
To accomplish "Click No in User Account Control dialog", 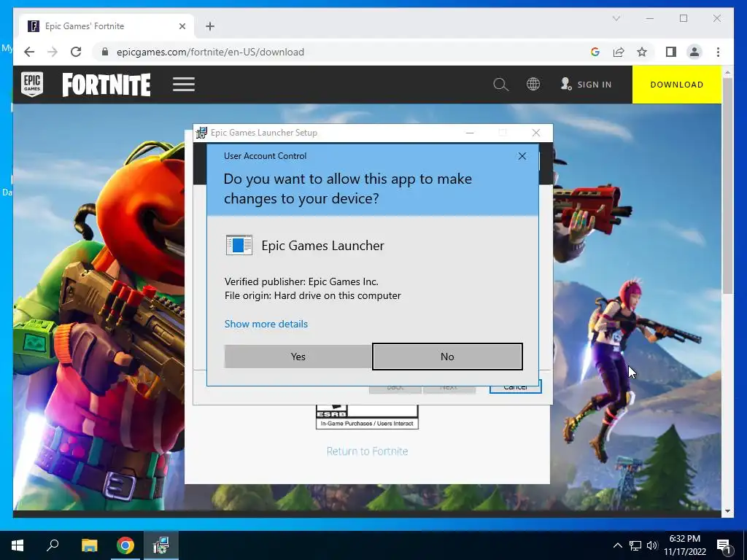I will (447, 356).
